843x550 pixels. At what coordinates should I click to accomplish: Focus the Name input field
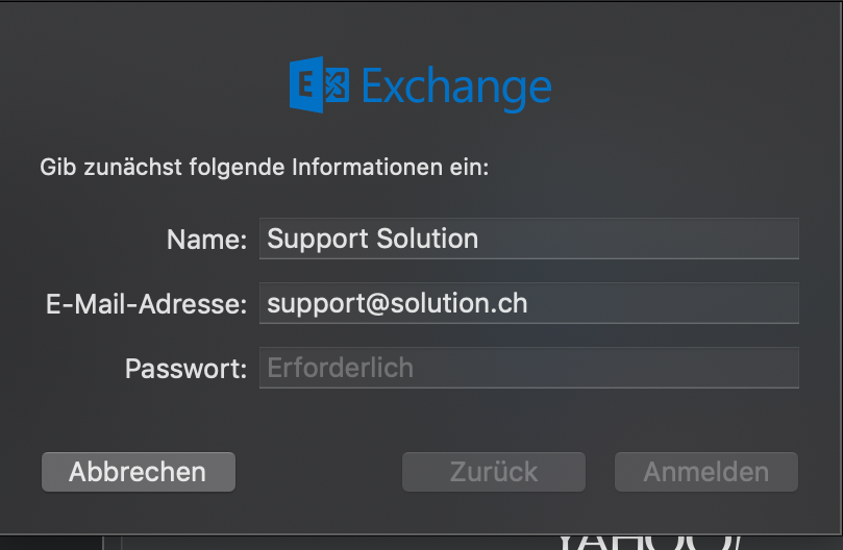[x=529, y=239]
